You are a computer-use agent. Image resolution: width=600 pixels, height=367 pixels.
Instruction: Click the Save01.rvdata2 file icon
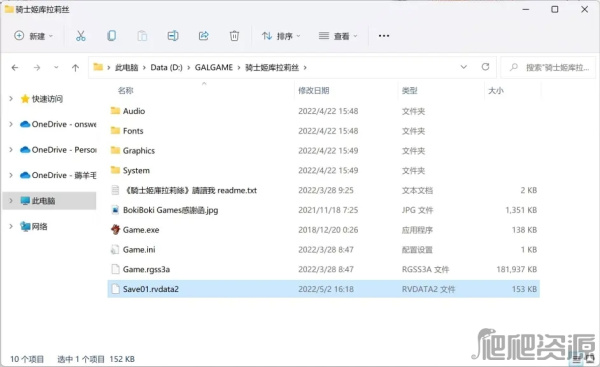(x=115, y=289)
